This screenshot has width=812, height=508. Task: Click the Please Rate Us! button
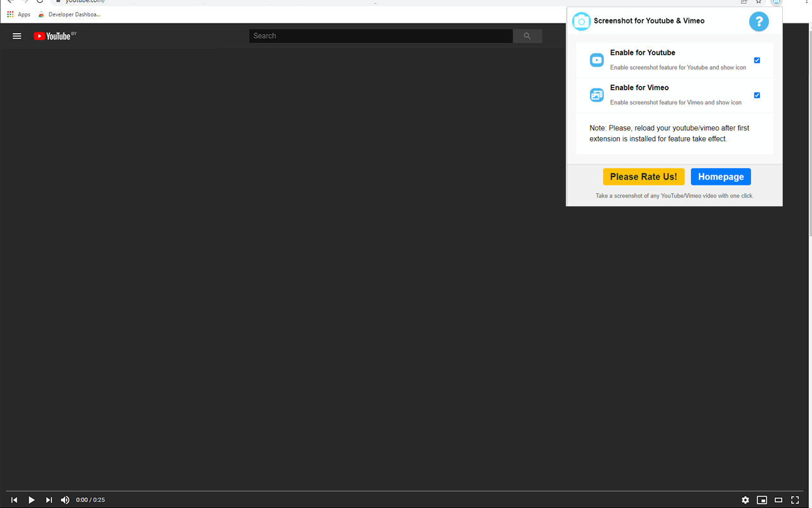click(x=643, y=177)
